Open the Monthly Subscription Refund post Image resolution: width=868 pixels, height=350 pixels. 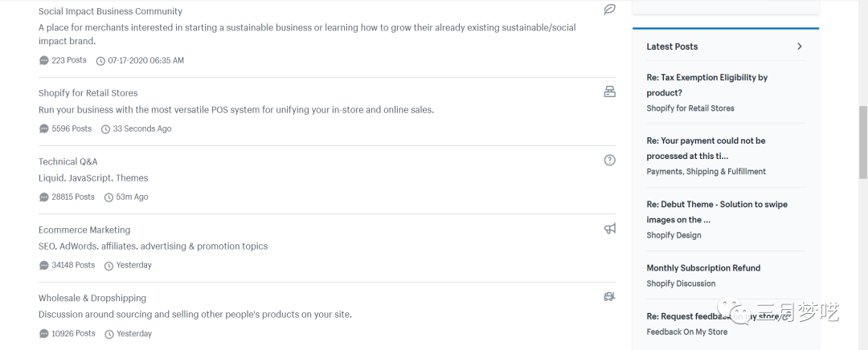pyautogui.click(x=703, y=268)
